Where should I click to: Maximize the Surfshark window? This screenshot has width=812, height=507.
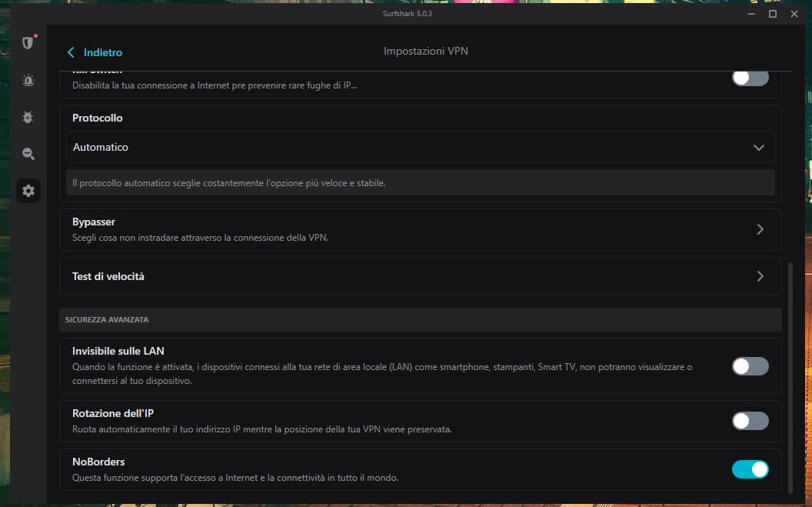point(773,14)
